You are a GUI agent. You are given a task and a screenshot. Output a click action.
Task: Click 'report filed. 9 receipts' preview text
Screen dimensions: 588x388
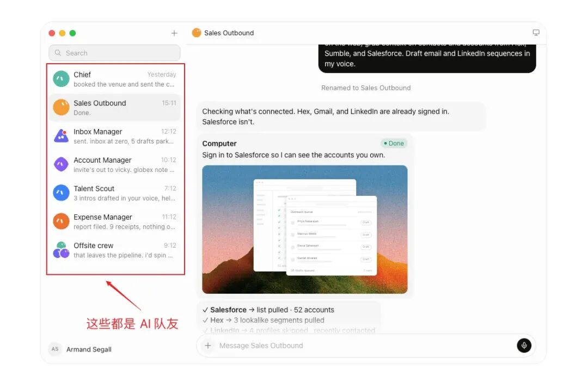(x=124, y=227)
